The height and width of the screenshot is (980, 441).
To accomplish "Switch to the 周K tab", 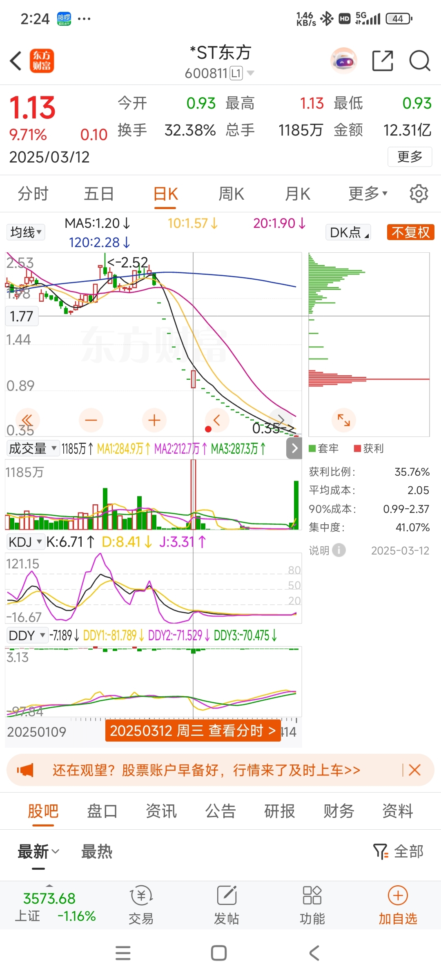I will [x=232, y=194].
